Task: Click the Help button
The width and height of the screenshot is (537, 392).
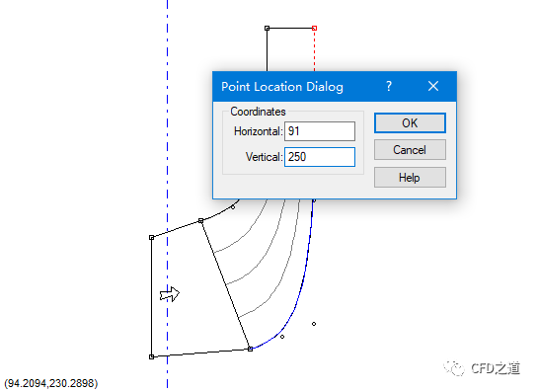Action: (x=410, y=178)
